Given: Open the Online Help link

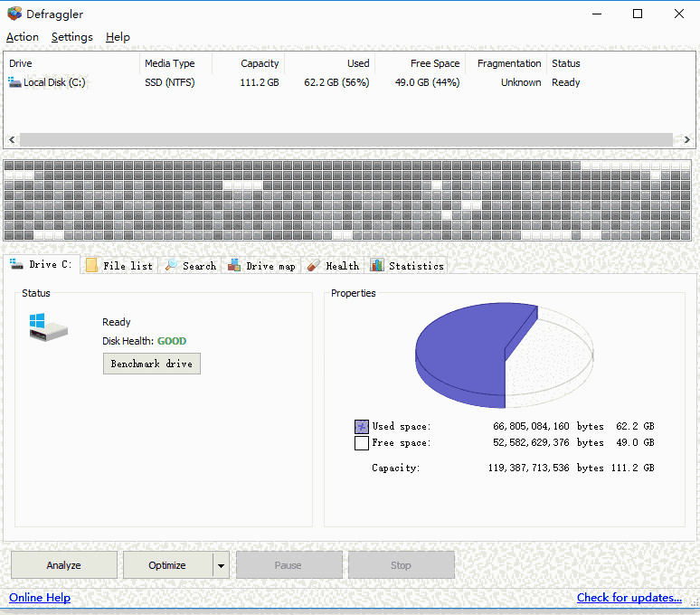Looking at the screenshot, I should 40,598.
